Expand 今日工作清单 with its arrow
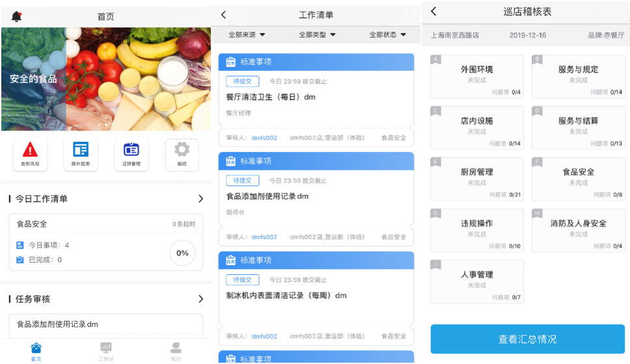Image resolution: width=630 pixels, height=364 pixels. tap(200, 199)
